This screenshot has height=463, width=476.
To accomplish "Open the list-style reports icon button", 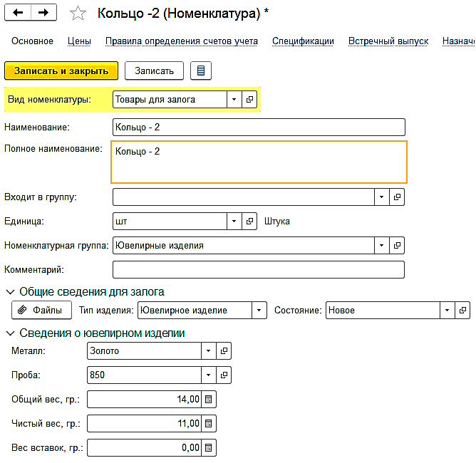I will 201,71.
